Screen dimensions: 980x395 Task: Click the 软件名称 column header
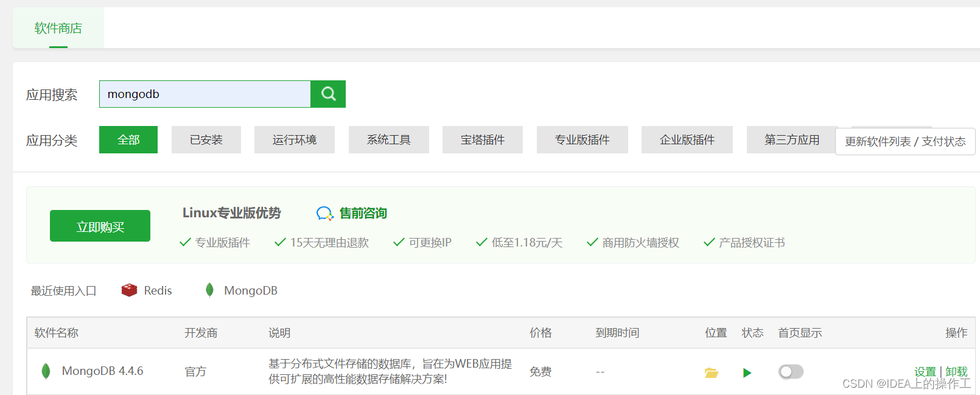[x=57, y=333]
